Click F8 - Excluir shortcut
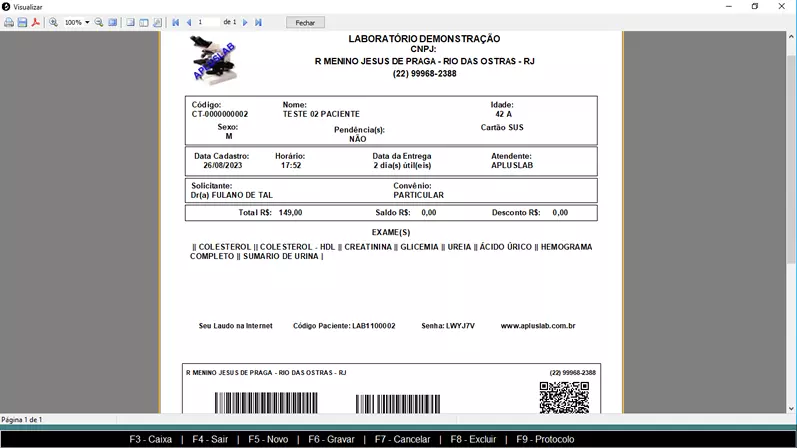 tap(473, 439)
